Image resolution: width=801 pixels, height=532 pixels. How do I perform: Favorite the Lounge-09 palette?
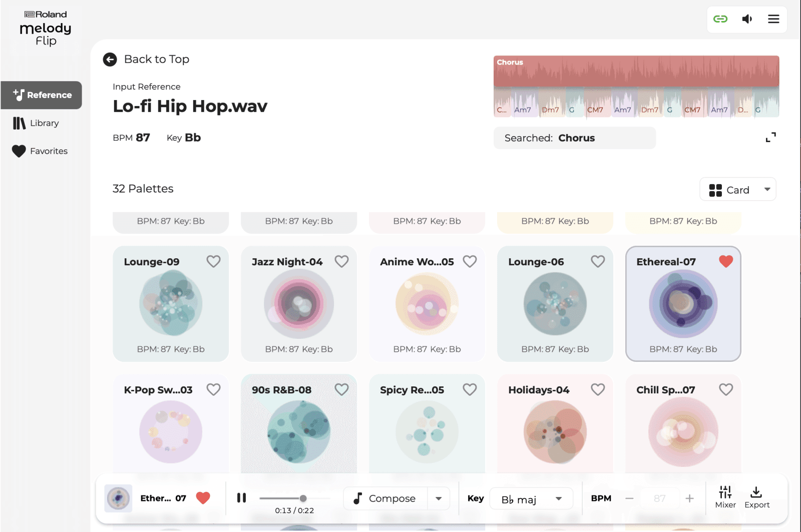pos(213,261)
